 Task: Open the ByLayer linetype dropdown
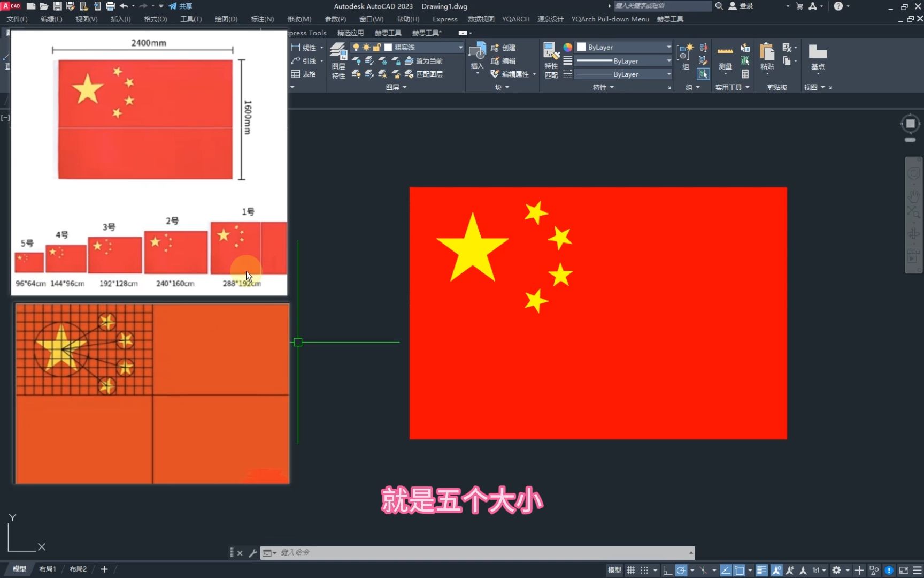[x=623, y=74]
